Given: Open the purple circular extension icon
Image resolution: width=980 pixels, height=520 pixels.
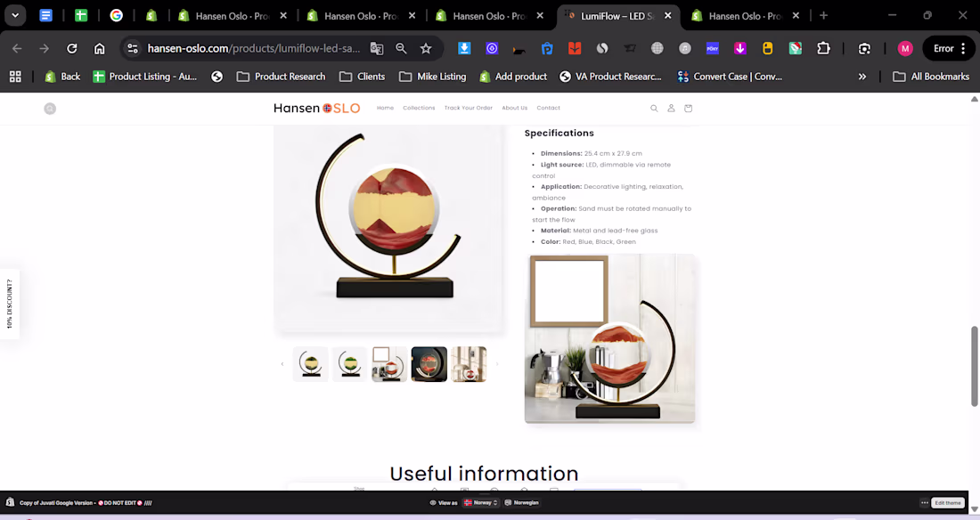Looking at the screenshot, I should [x=492, y=48].
